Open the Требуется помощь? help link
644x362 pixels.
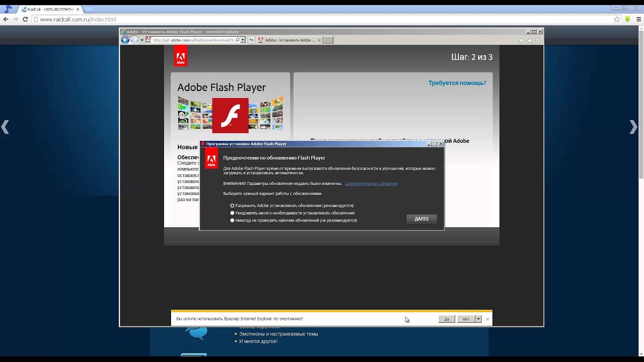457,83
